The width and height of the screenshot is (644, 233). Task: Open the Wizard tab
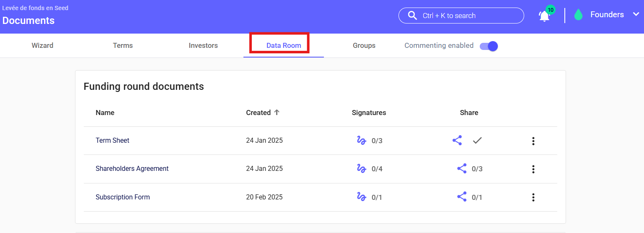point(42,46)
